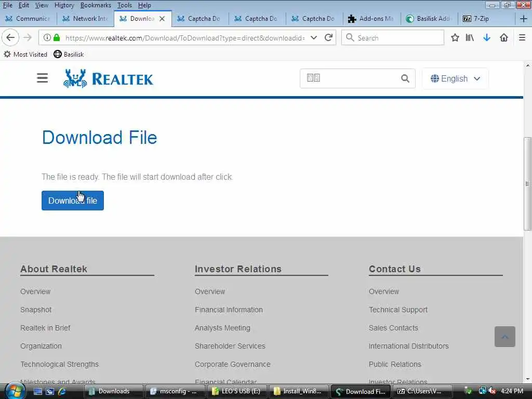Click the network tray icon

[482, 391]
